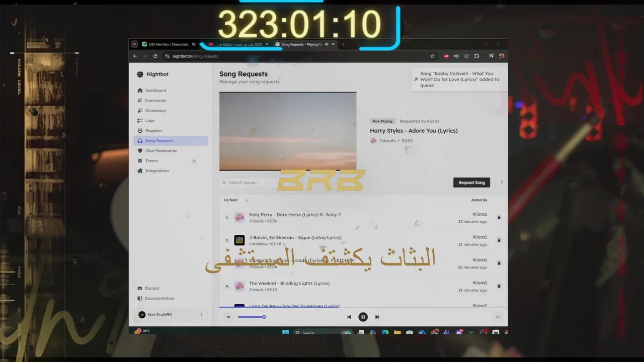Viewport: 644px width, 362px height.
Task: Remove the Arcade song from queue
Action: (x=499, y=263)
